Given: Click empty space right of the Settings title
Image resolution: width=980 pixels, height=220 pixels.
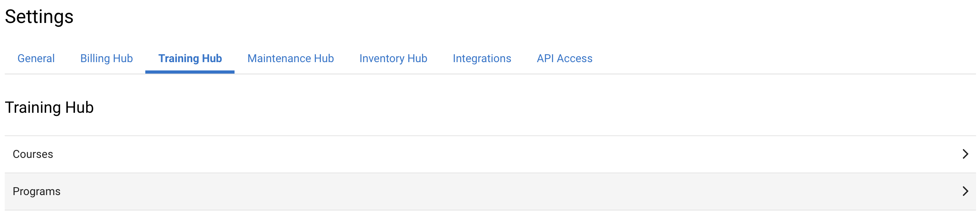Looking at the screenshot, I should pos(513,17).
